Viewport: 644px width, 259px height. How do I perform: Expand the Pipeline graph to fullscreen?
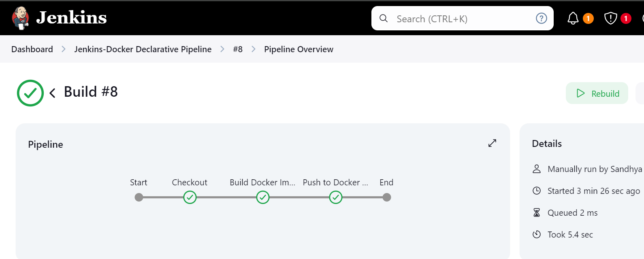tap(492, 143)
